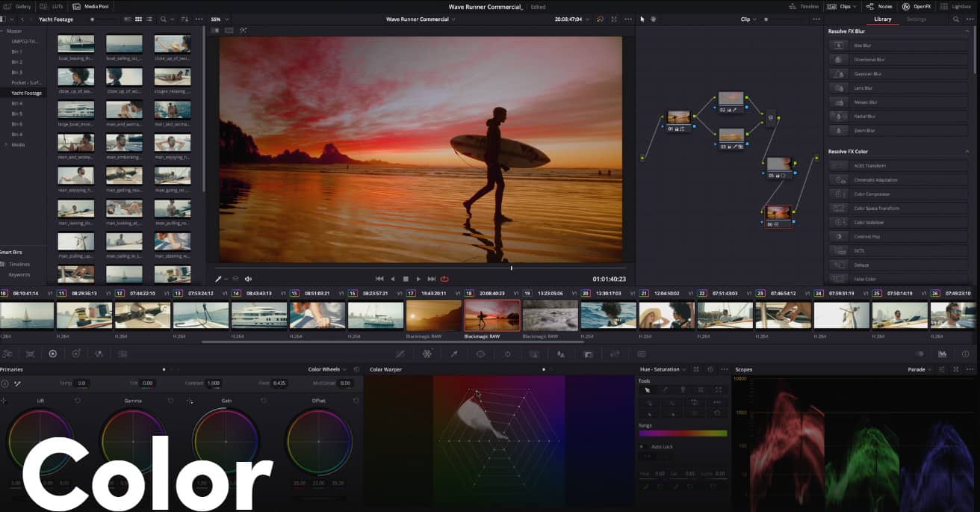Select the Yacht Footage bin

[x=26, y=93]
